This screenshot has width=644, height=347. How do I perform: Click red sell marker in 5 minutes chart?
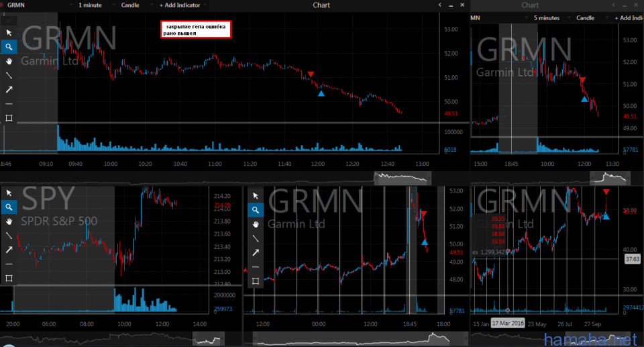(582, 80)
